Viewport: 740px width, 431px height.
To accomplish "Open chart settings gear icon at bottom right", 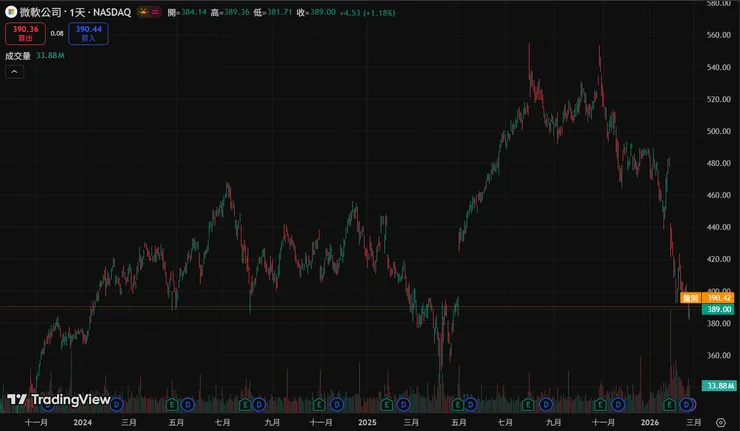I will [x=720, y=423].
